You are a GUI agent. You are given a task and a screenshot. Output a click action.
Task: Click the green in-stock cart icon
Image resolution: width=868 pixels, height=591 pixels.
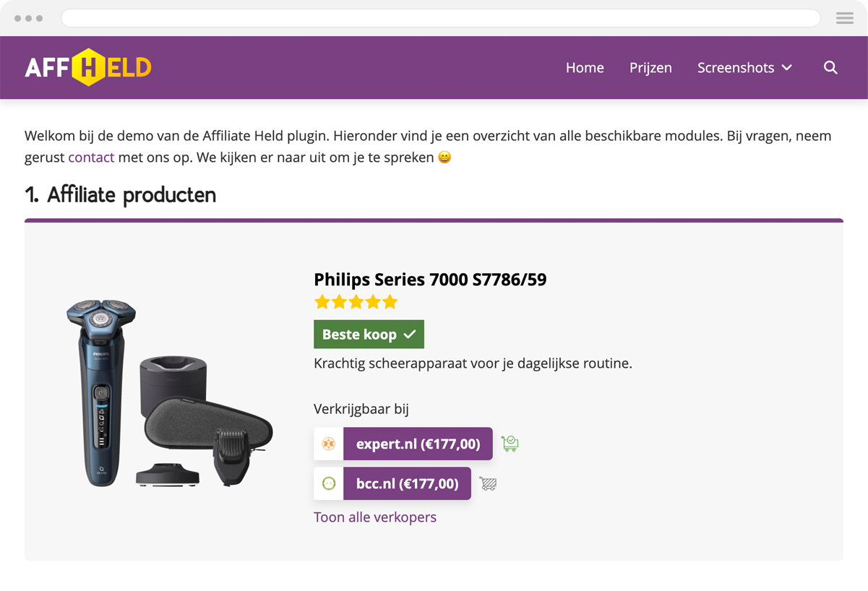pos(510,443)
